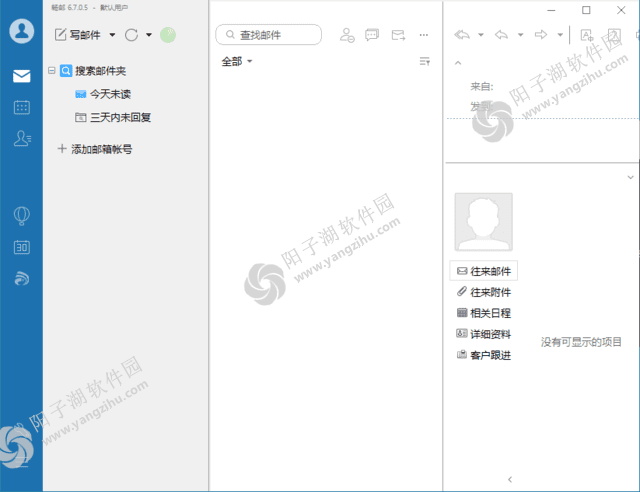Click the refresh receive-mail icon
Viewport: 640px width, 492px height.
tap(131, 35)
